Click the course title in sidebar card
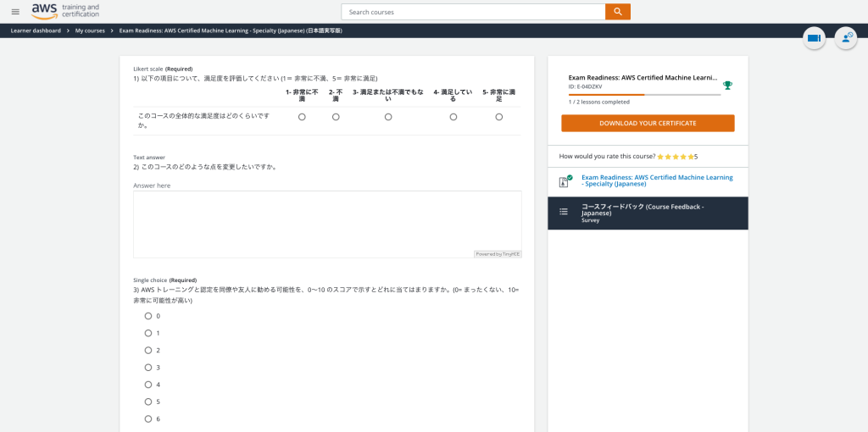The width and height of the screenshot is (868, 432). [643, 78]
